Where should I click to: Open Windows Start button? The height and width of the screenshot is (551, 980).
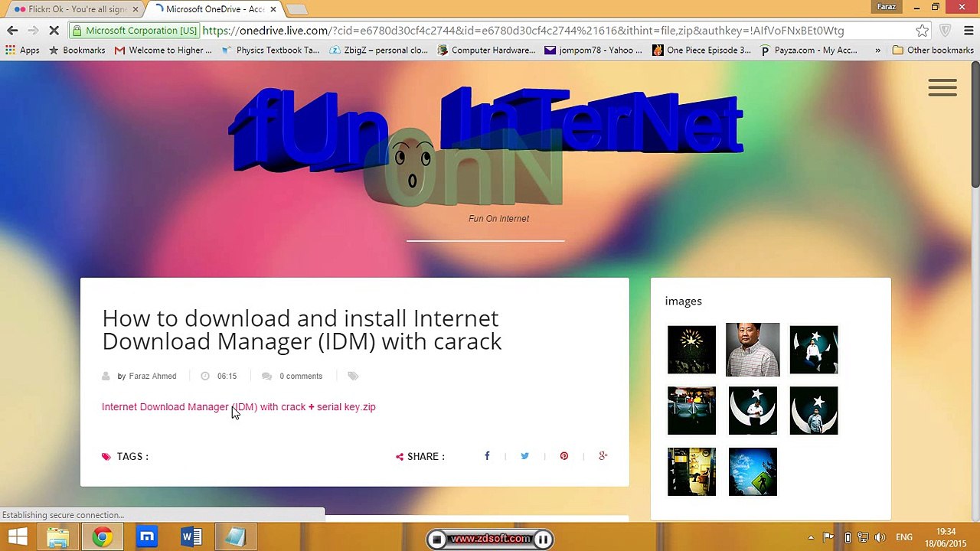click(x=18, y=537)
